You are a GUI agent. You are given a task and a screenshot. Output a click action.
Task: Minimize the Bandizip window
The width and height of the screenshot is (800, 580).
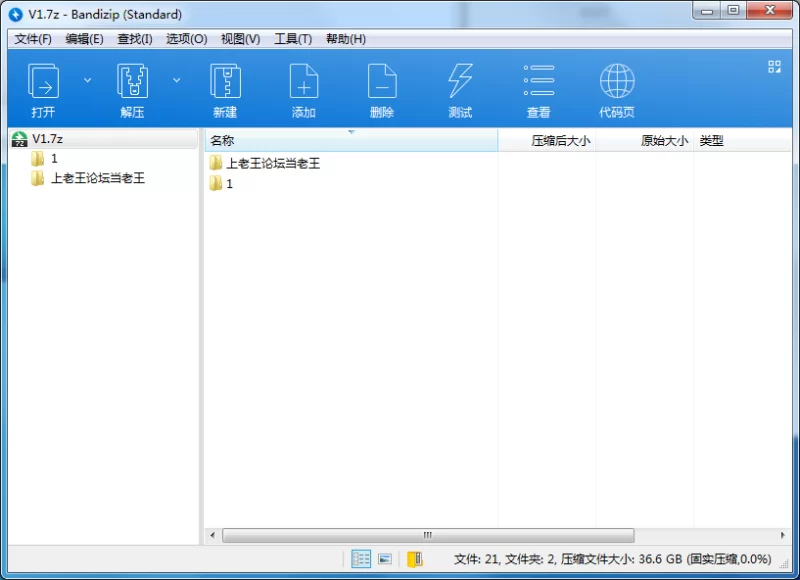coord(707,11)
